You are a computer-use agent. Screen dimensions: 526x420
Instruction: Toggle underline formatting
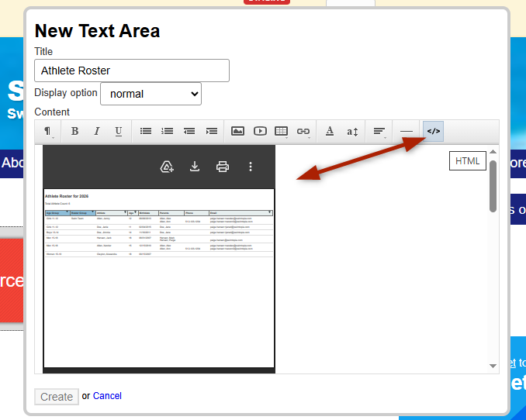coord(118,132)
